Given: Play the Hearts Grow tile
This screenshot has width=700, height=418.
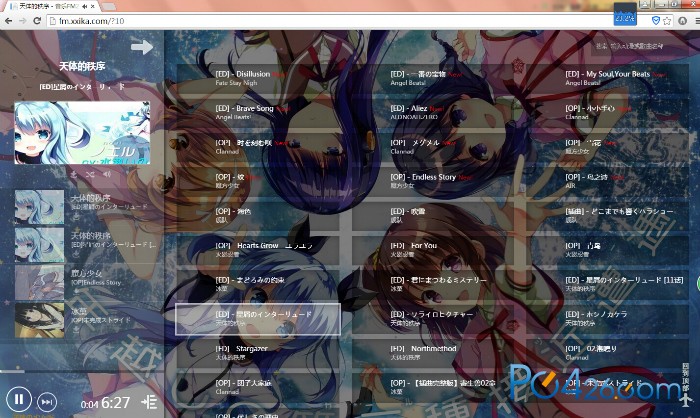Looking at the screenshot, I should point(258,250).
